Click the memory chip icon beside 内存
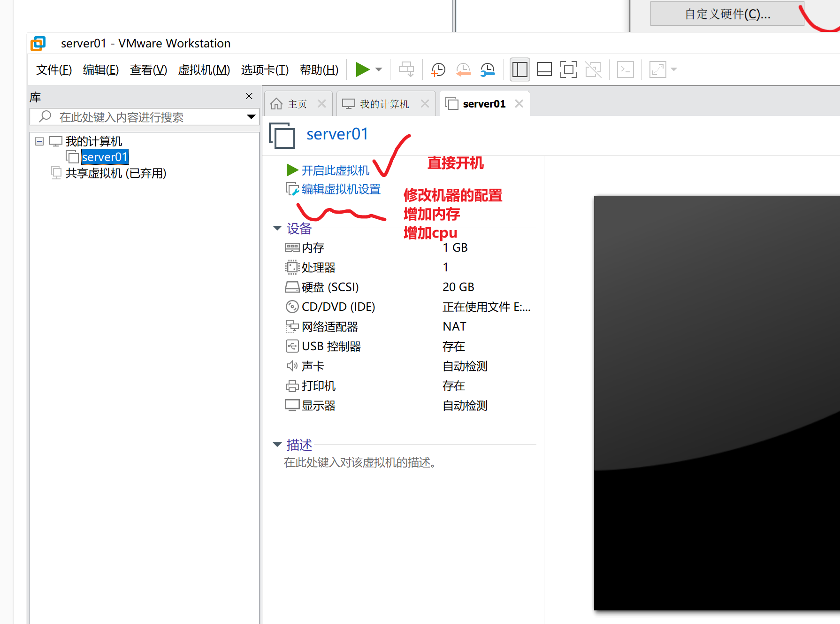 [292, 247]
